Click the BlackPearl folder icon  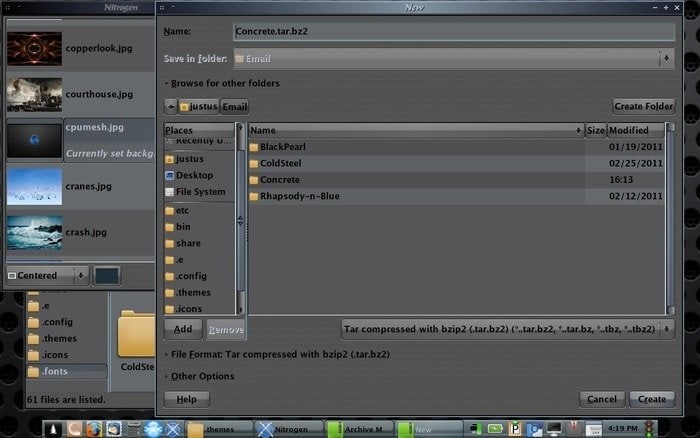(254, 147)
